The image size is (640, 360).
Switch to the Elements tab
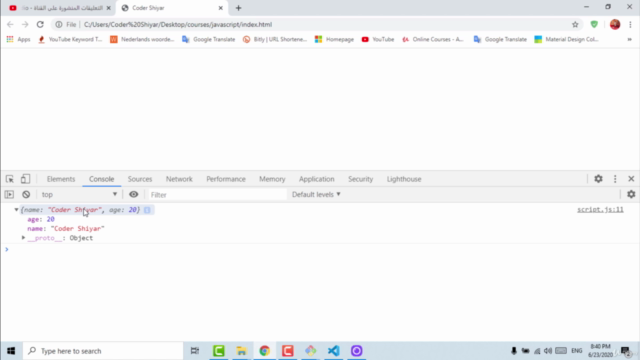(x=61, y=179)
